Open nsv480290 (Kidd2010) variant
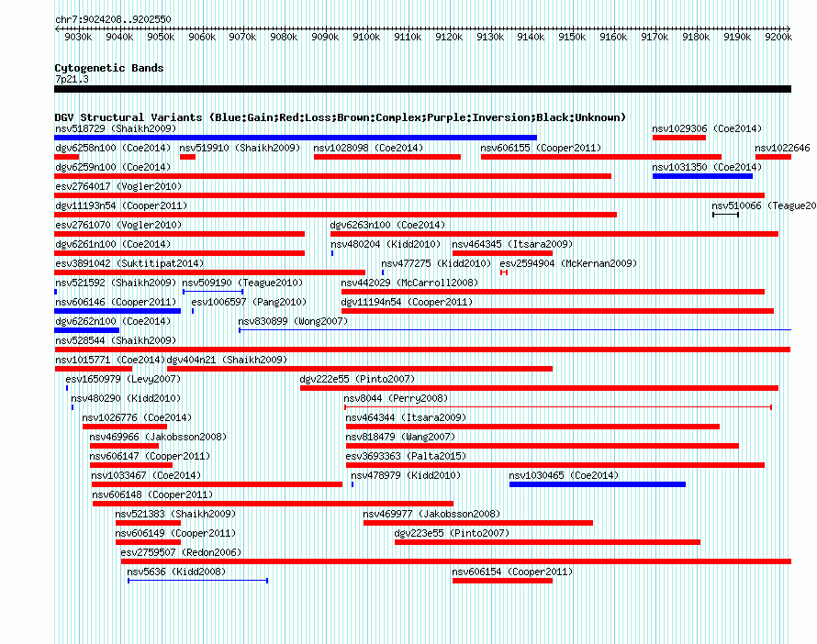817x644 pixels. point(126,398)
